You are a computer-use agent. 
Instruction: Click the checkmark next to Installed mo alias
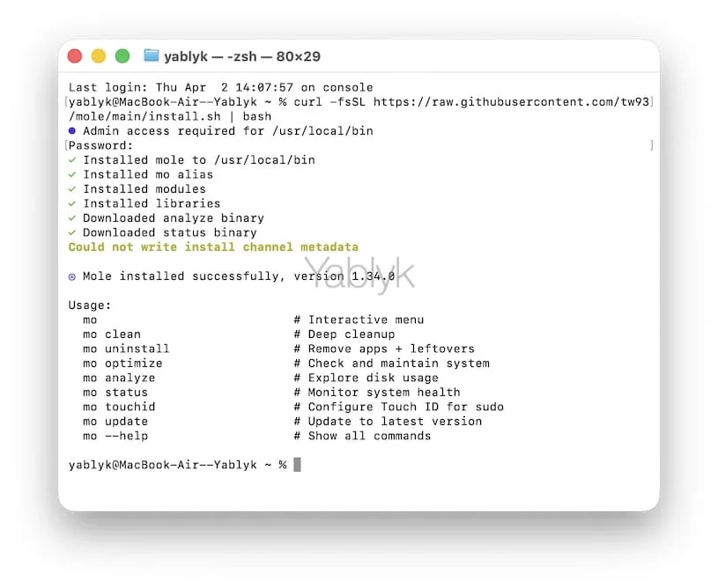pyautogui.click(x=73, y=174)
